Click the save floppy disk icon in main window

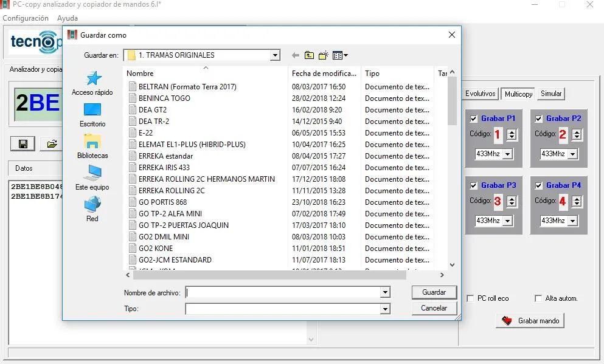click(x=23, y=144)
